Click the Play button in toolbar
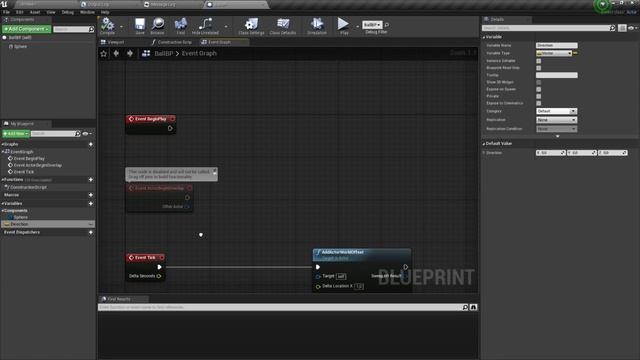The image size is (640, 360). (343, 25)
